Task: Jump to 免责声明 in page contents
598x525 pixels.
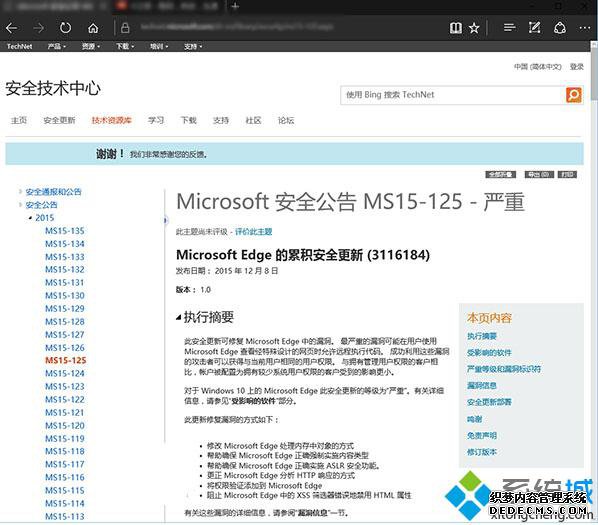Action: coord(482,435)
